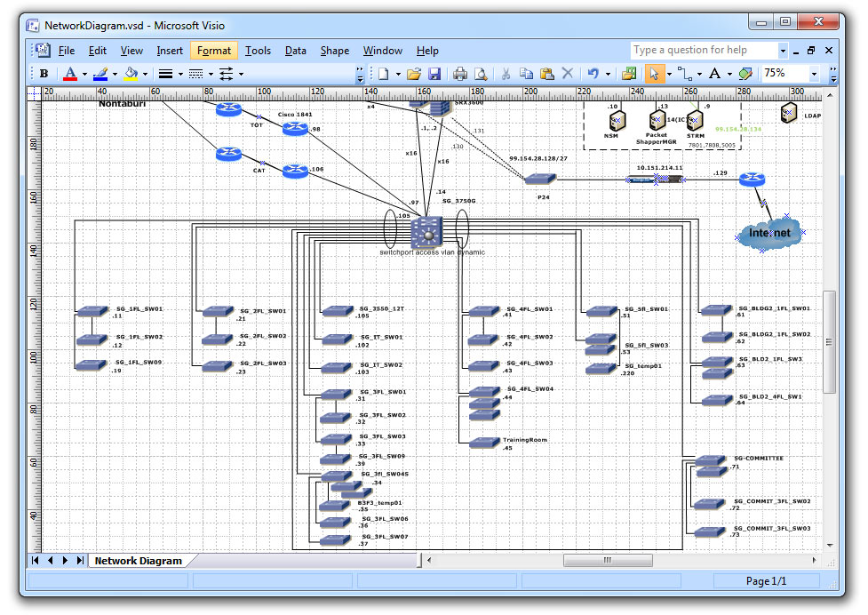Open the File menu

point(67,51)
